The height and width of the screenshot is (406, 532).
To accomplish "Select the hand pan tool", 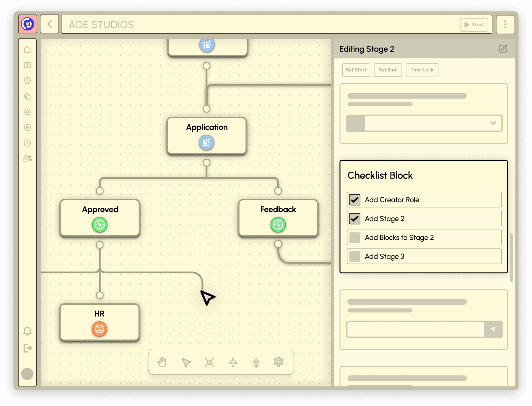I will coord(162,362).
